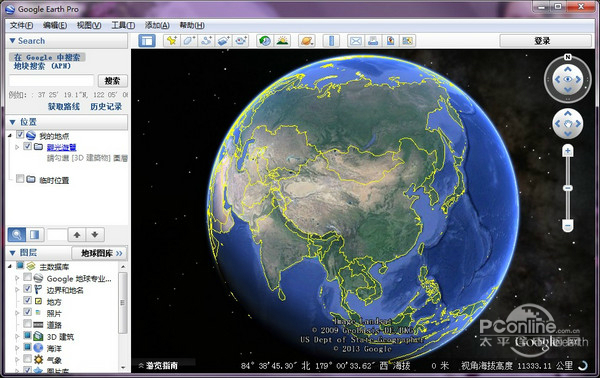Viewport: 600px width, 378px height.
Task: Look up with the top arrow of the eye joystick
Action: 567,69
